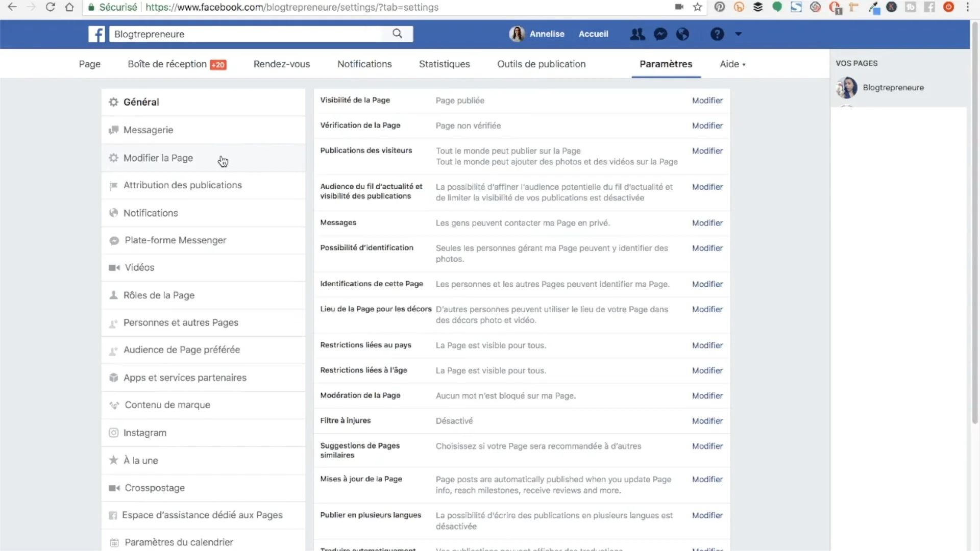This screenshot has height=551, width=980.
Task: Open À la une section
Action: coord(203,460)
